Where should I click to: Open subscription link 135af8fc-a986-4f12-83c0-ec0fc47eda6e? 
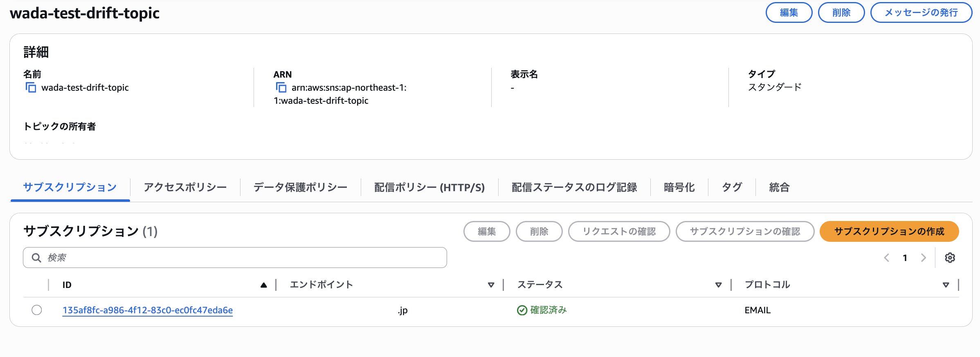click(148, 310)
